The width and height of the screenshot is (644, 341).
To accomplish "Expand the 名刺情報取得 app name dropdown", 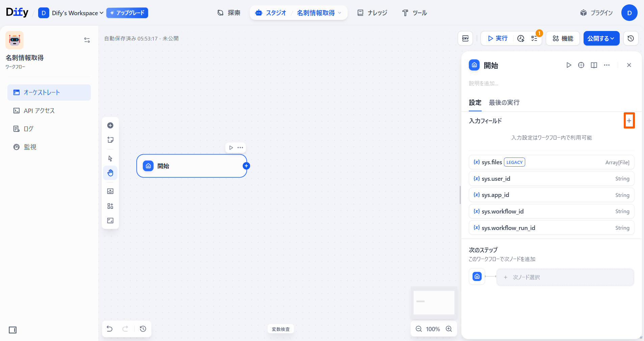I will (x=319, y=13).
